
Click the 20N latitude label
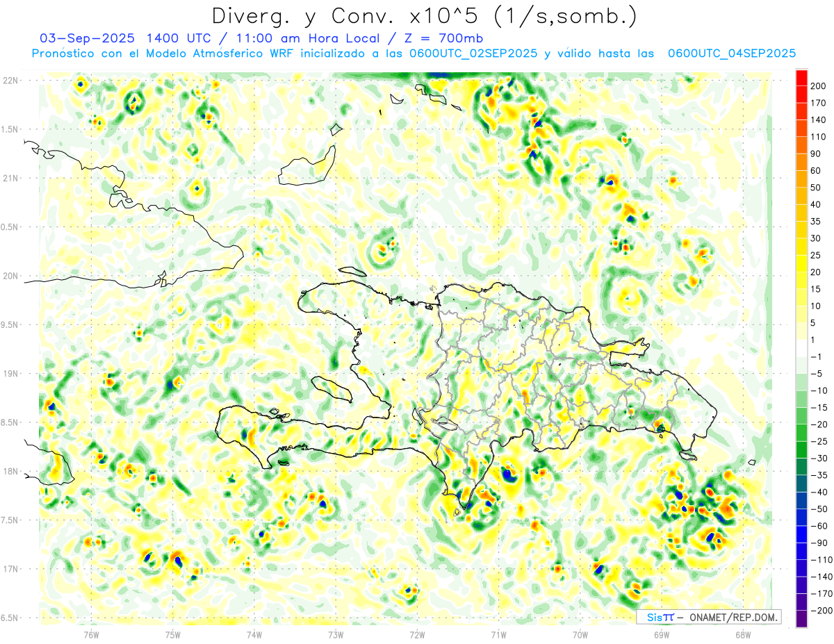click(x=10, y=276)
